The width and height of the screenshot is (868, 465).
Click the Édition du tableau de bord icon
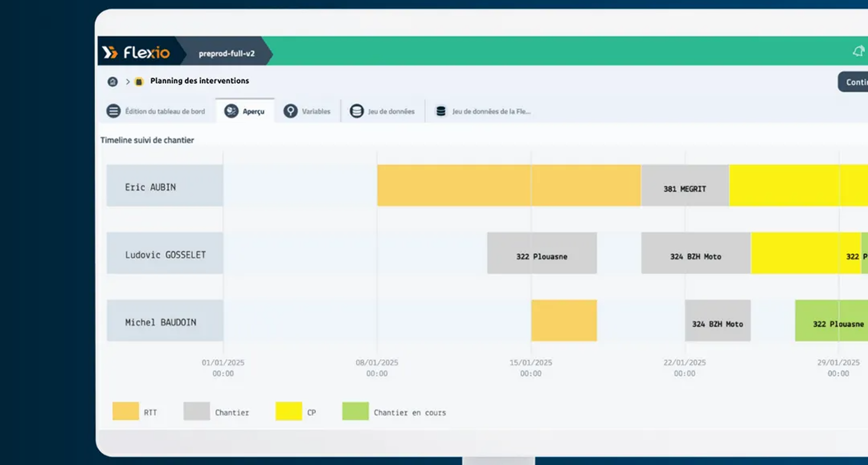coord(114,111)
